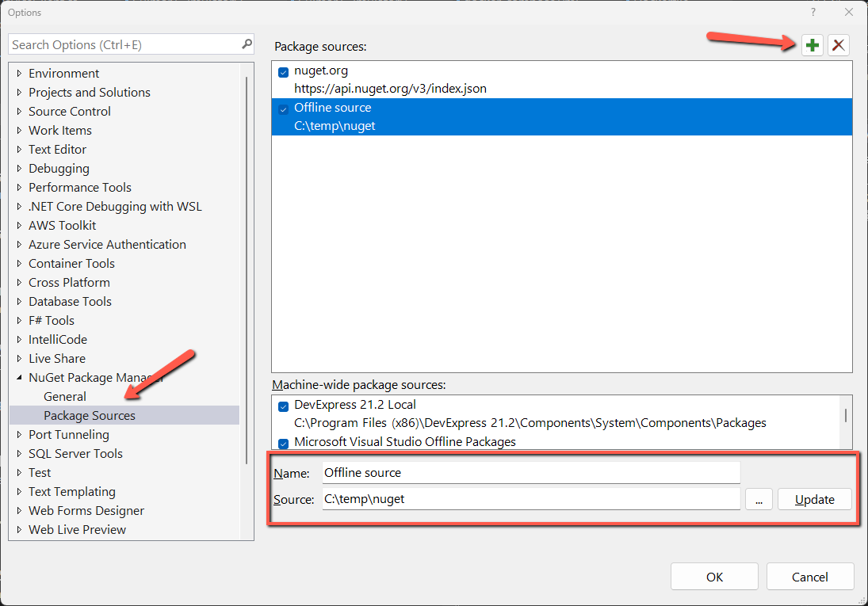Viewport: 868px width, 606px height.
Task: Click the magnifier icon in Search Options
Action: (x=247, y=44)
